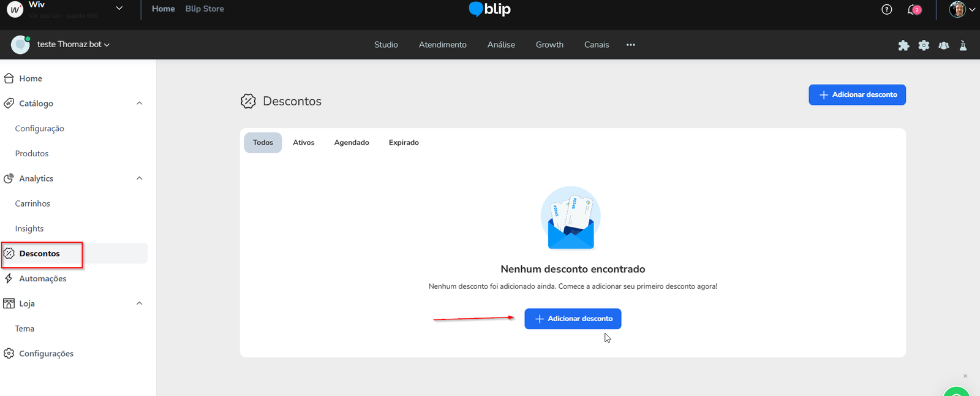Screen dimensions: 980x396
Task: Switch to the Agendado tab
Action: point(352,143)
